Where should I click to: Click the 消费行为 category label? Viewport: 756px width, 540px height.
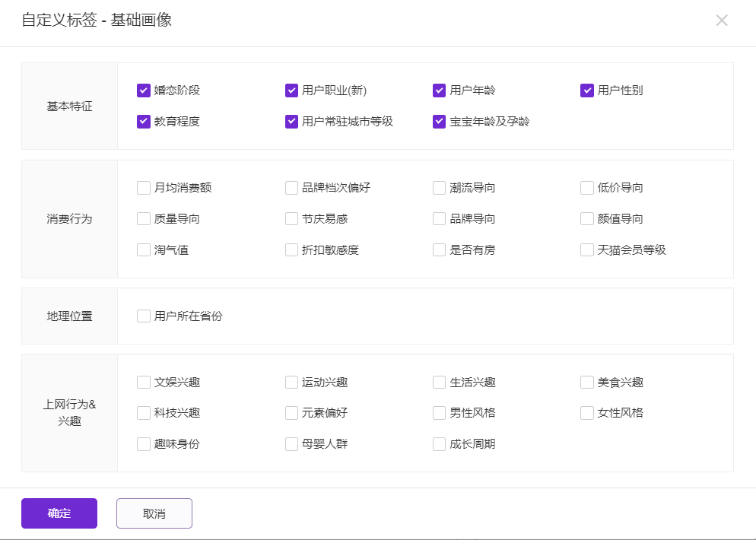pos(69,219)
